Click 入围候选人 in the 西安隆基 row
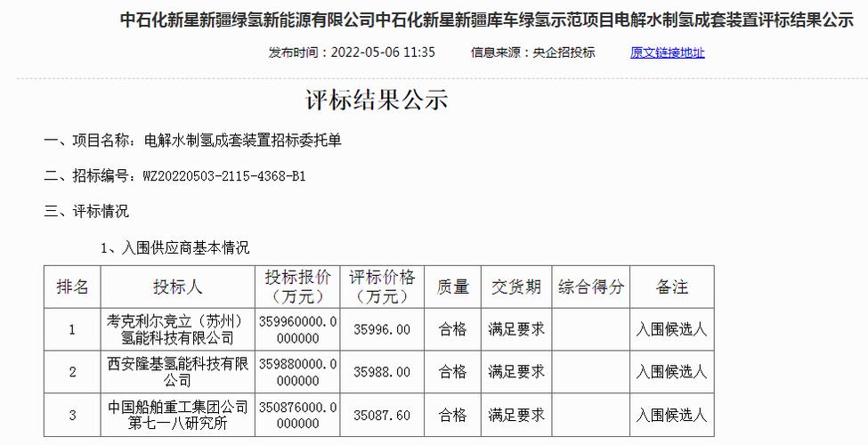 [x=672, y=372]
